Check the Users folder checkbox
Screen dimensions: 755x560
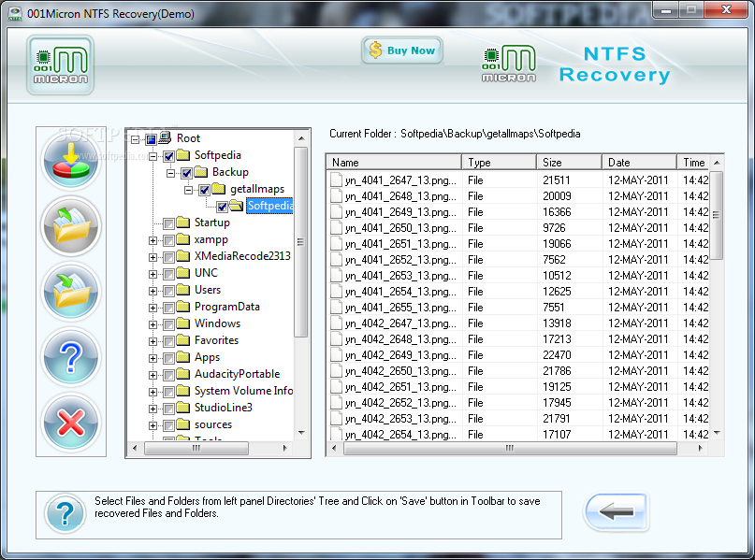(168, 291)
